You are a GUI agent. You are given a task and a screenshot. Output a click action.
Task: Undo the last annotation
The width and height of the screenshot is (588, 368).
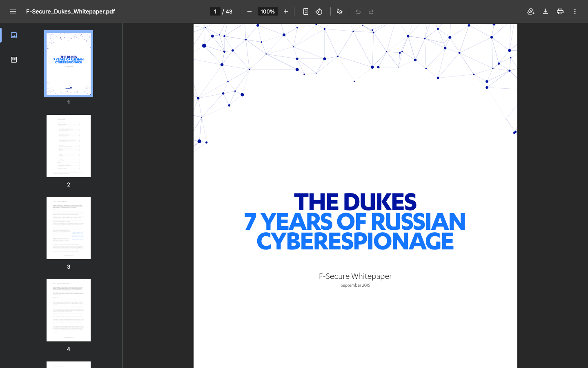click(358, 11)
